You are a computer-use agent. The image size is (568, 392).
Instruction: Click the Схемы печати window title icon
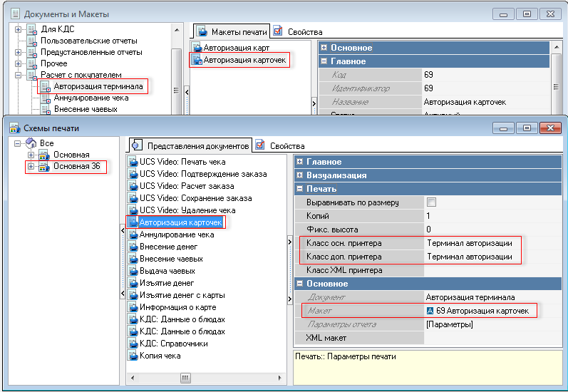point(13,128)
